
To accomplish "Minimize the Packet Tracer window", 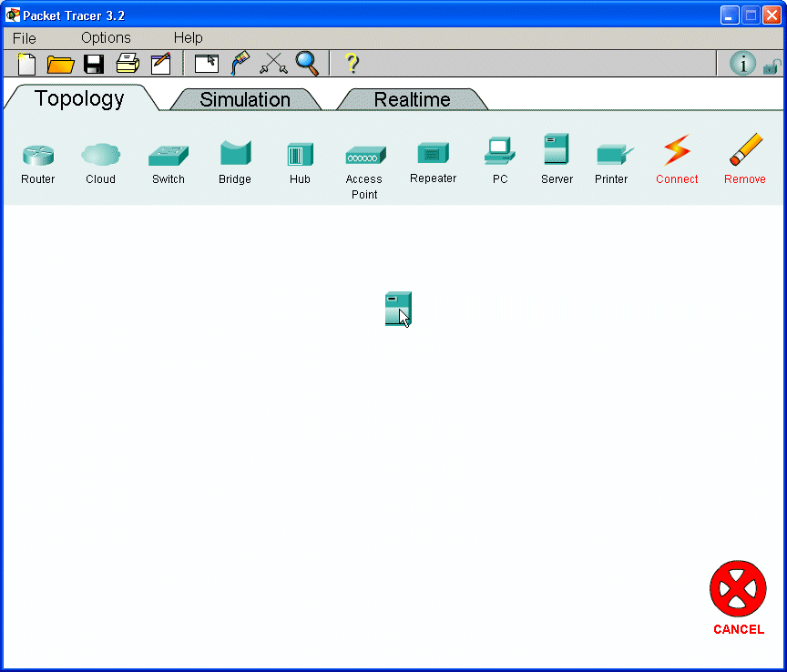I will pyautogui.click(x=730, y=15).
